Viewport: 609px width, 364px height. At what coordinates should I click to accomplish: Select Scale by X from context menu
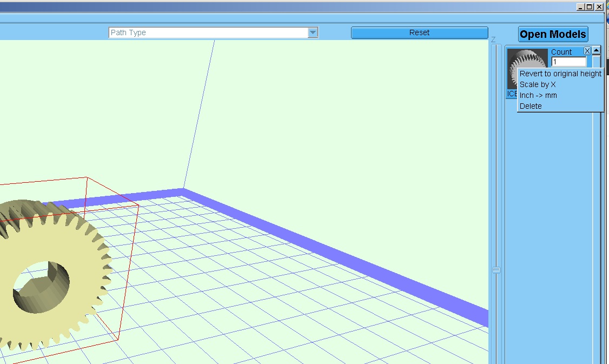pos(538,84)
